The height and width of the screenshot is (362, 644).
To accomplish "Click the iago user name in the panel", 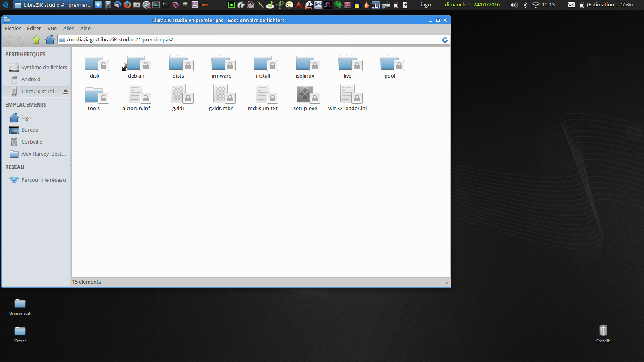I will click(426, 5).
